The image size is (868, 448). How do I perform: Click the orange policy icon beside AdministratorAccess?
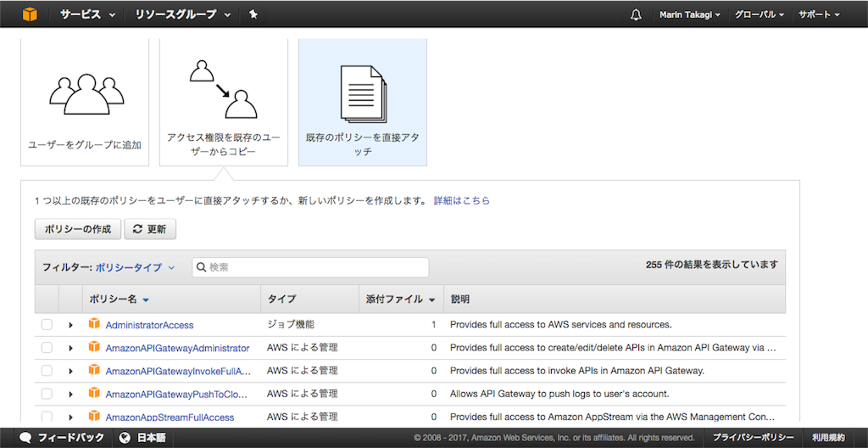click(94, 324)
